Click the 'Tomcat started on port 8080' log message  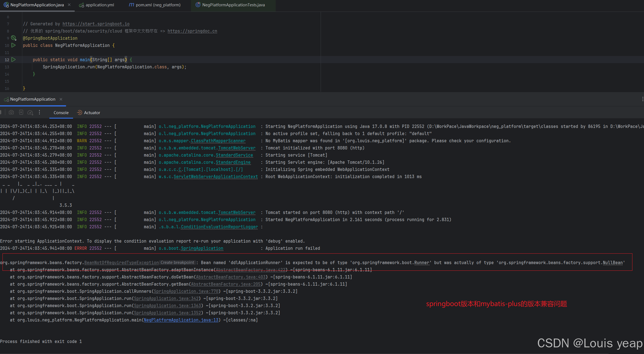click(x=335, y=213)
